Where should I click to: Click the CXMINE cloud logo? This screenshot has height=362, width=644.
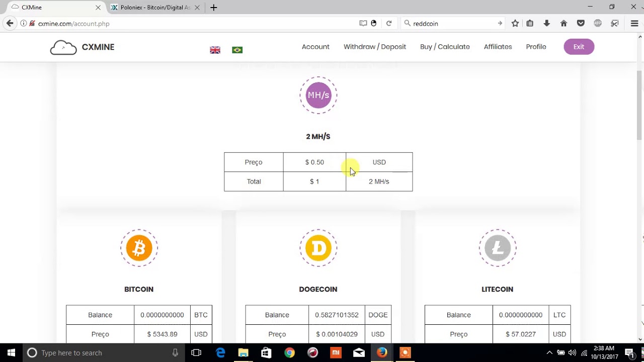tap(63, 47)
